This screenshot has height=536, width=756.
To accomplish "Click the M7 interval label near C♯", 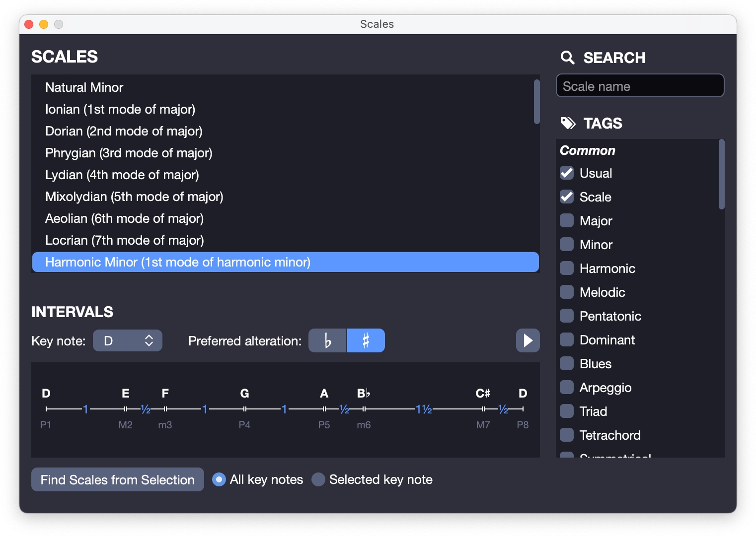I will tap(483, 425).
